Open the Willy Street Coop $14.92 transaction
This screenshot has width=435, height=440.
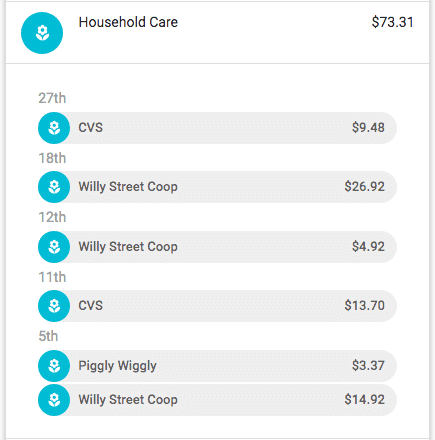click(x=217, y=400)
